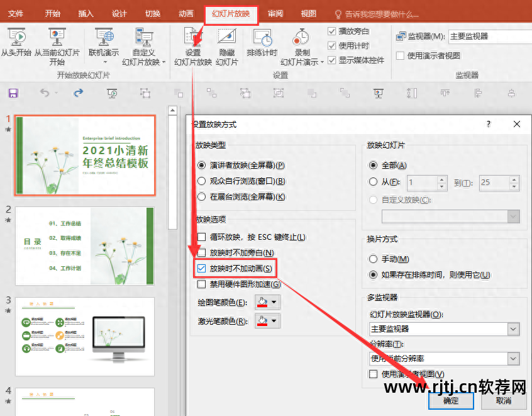
Task: Select slide 2 thumbnail in sidebar
Action: click(84, 245)
